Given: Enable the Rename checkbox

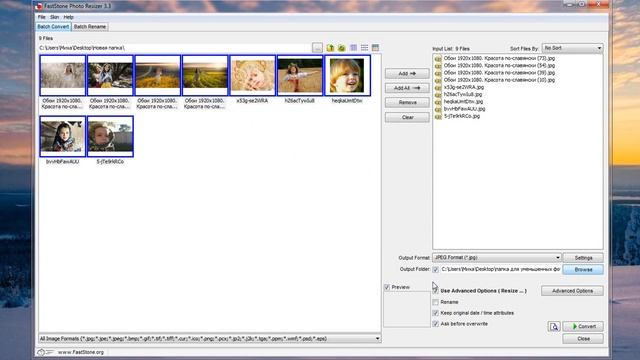Looking at the screenshot, I should click(436, 302).
